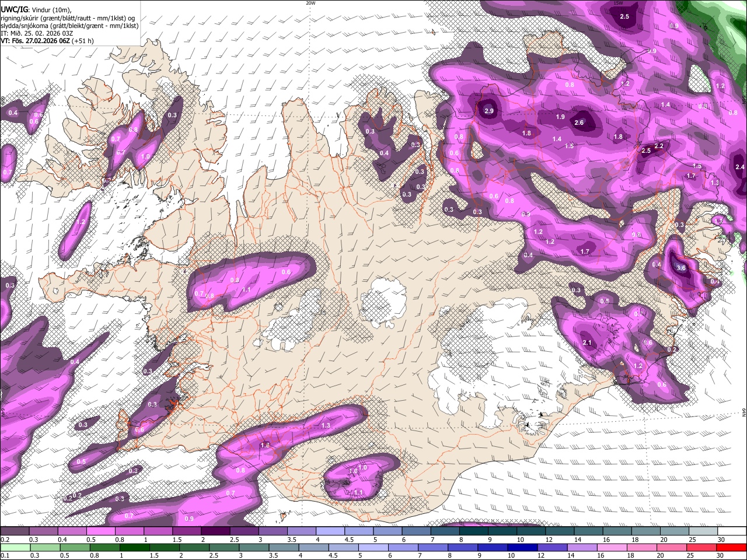Click the 1.6 value in south Iceland
Screen dimensions: 747x560
click(265, 445)
